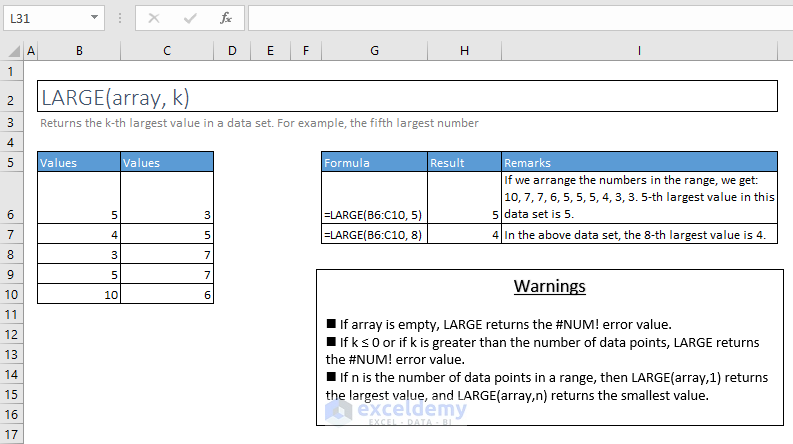The height and width of the screenshot is (444, 793).
Task: Click the cell '=LARGE(B6:C10, 5)'
Action: (x=374, y=198)
